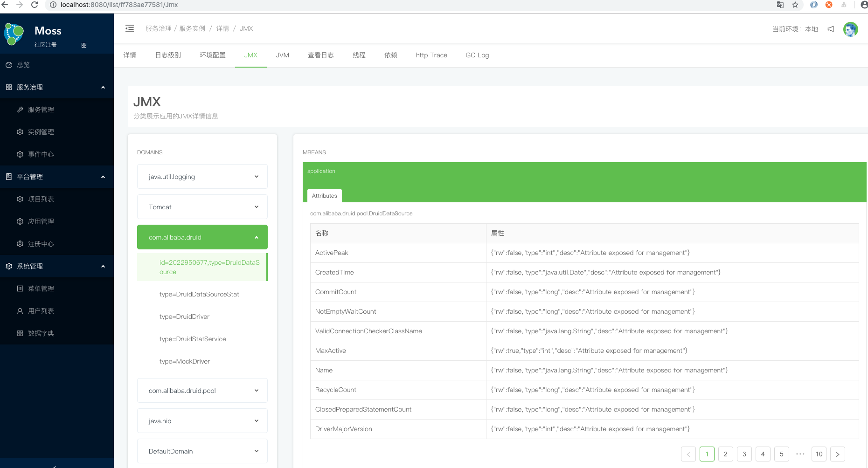868x468 pixels.
Task: Open the http Trace tab
Action: [x=431, y=55]
